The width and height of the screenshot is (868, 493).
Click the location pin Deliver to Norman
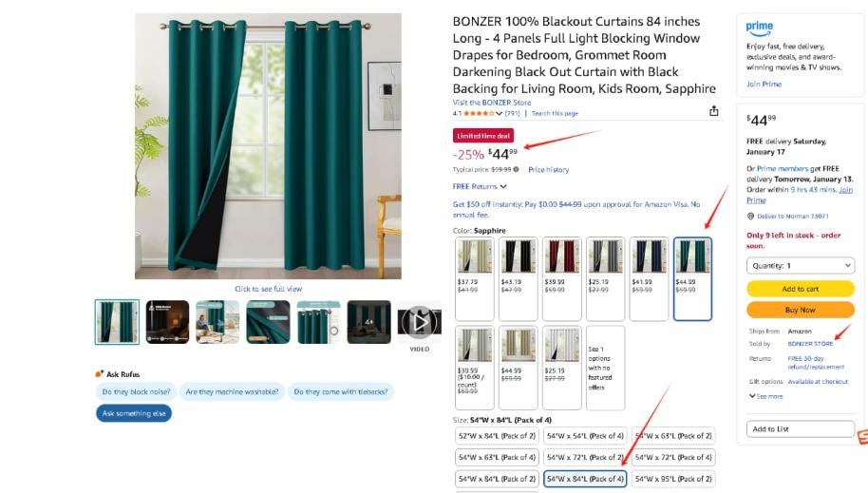pos(750,216)
